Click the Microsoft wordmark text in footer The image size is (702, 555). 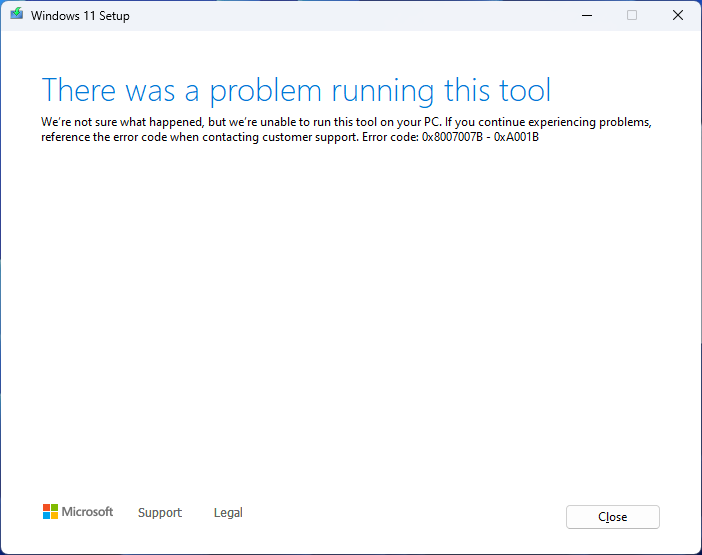coord(88,512)
